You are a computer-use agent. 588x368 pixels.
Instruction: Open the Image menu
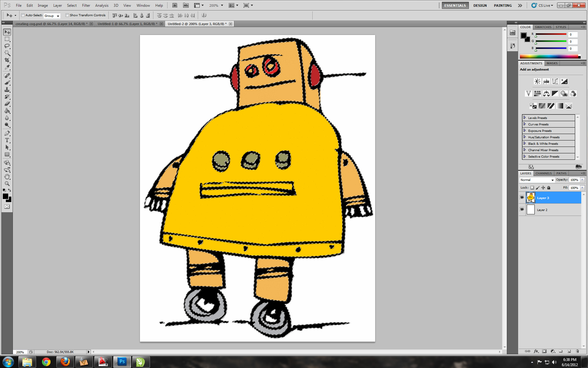[x=43, y=6]
